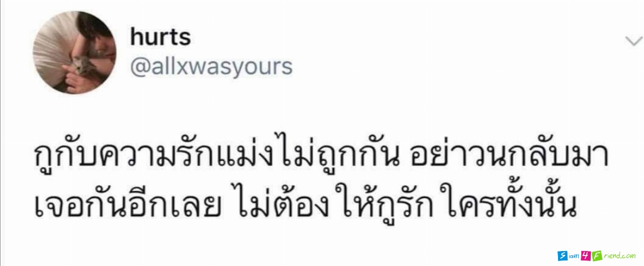Click the pink 4 box in watermark
The image size is (644, 266).
[x=586, y=255]
